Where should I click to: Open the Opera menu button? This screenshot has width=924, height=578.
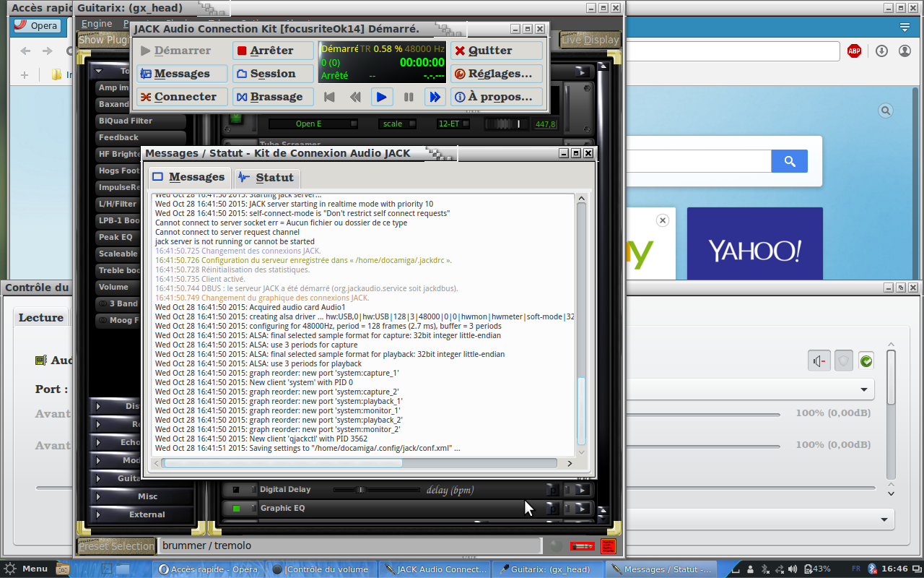point(36,25)
